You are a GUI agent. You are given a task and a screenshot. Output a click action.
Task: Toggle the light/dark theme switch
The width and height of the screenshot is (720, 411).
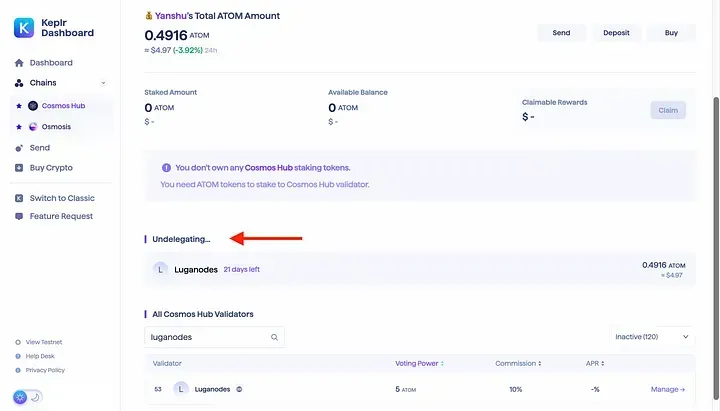tap(28, 397)
